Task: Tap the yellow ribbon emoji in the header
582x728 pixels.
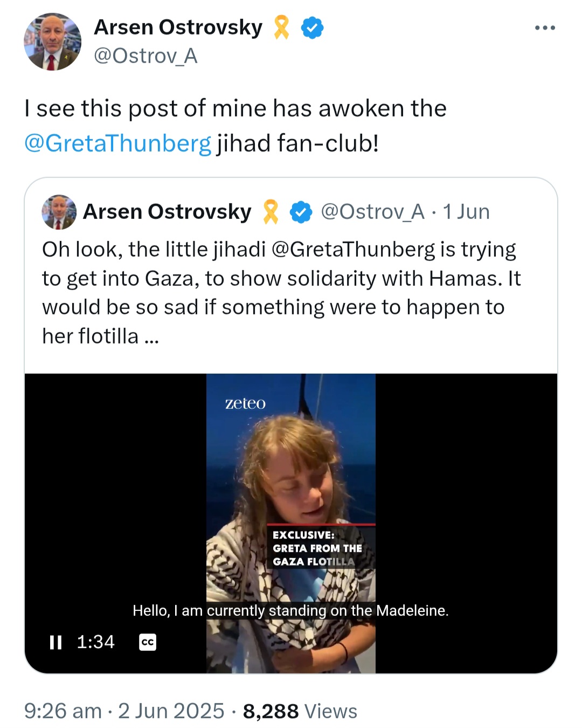Action: coord(281,28)
